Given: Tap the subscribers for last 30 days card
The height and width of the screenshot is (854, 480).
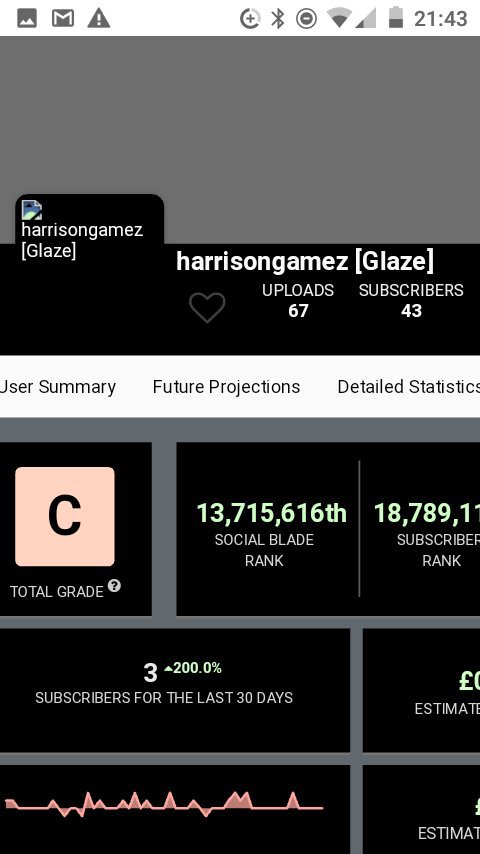Looking at the screenshot, I should point(174,690).
